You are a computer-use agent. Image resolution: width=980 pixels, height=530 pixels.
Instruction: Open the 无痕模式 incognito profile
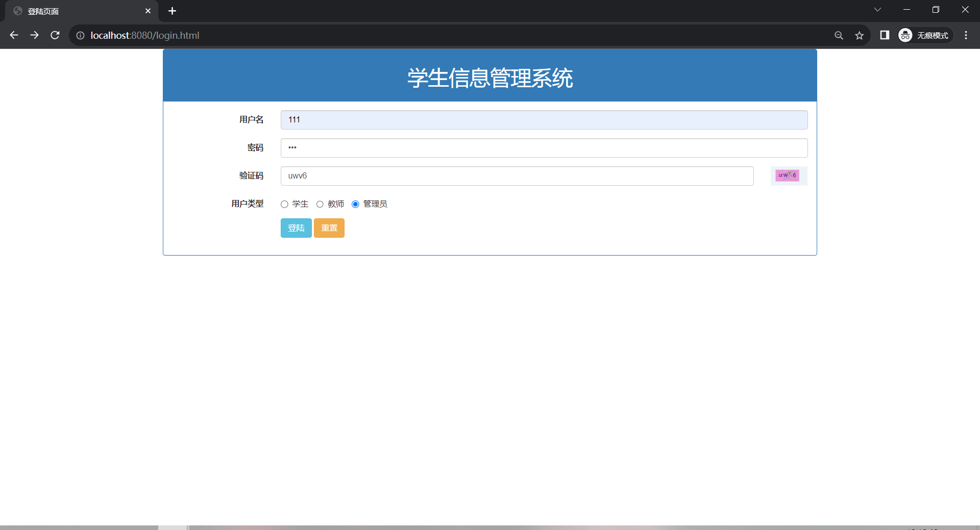pyautogui.click(x=925, y=35)
